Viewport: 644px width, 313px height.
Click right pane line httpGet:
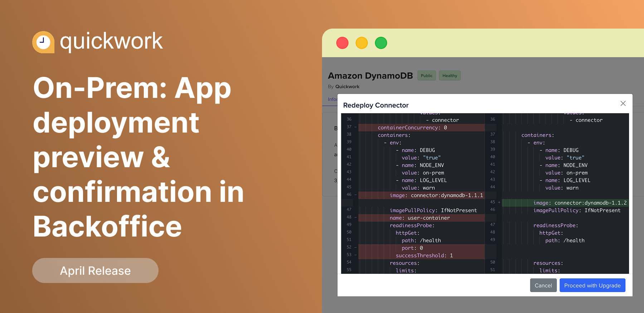coord(551,233)
